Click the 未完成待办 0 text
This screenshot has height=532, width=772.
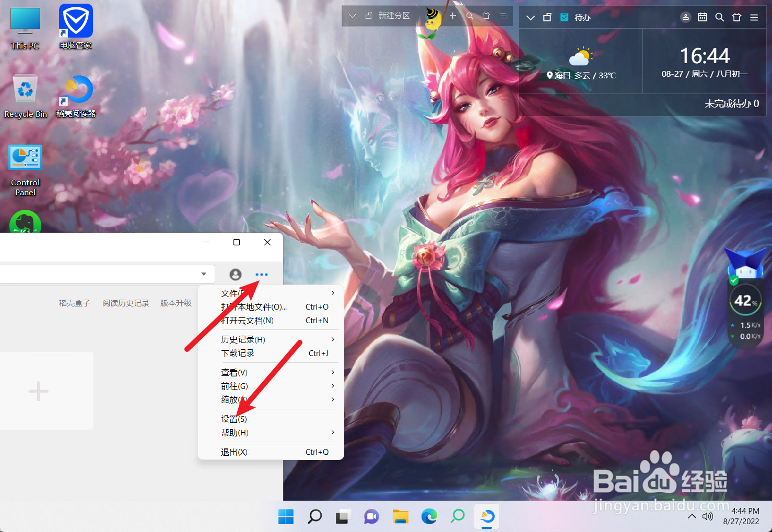click(x=732, y=104)
